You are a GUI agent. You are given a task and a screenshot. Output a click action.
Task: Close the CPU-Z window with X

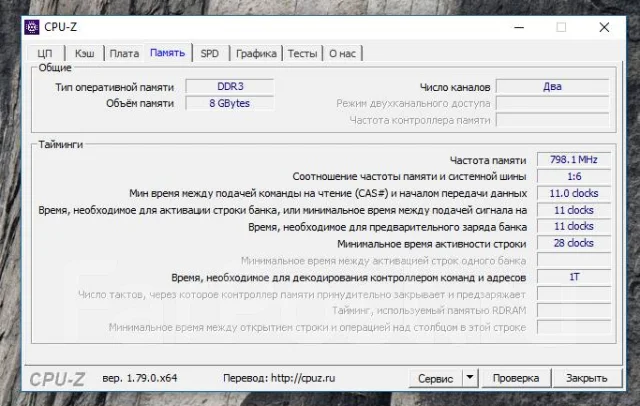(604, 27)
